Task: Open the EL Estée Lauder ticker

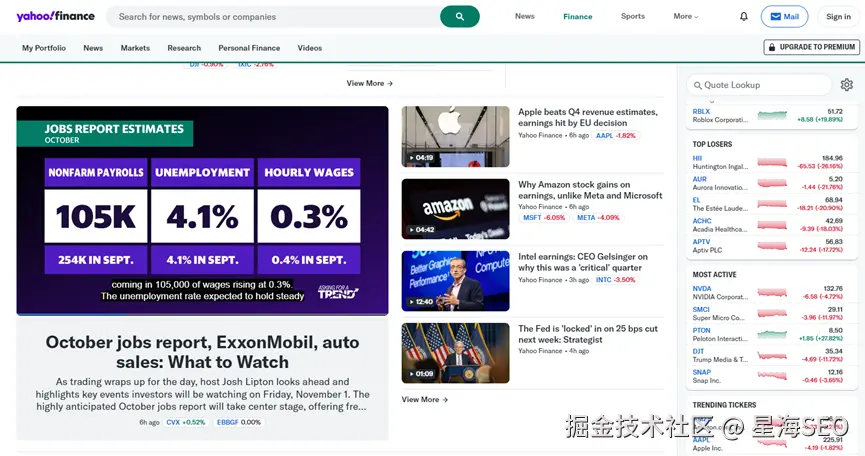Action: pos(696,200)
